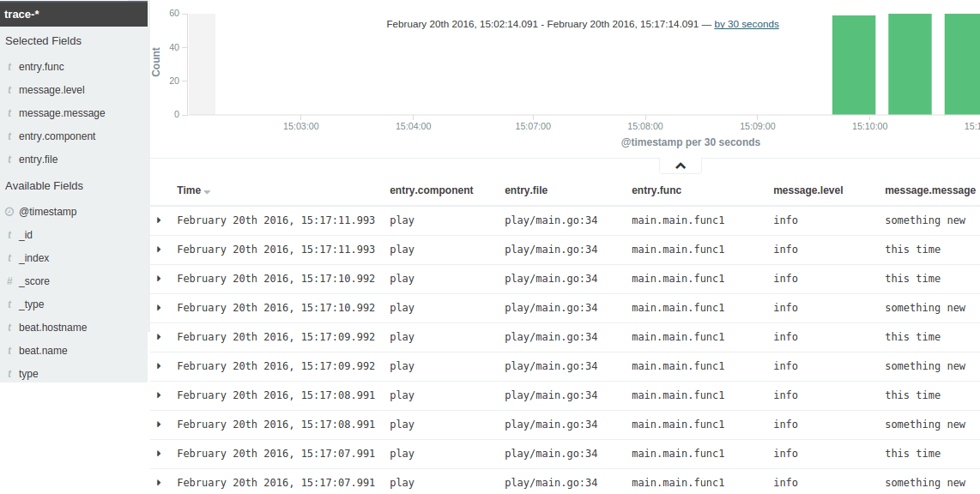Viewport: 980px width, 494px height.
Task: Click the type icon next to message.message
Action: (9, 112)
